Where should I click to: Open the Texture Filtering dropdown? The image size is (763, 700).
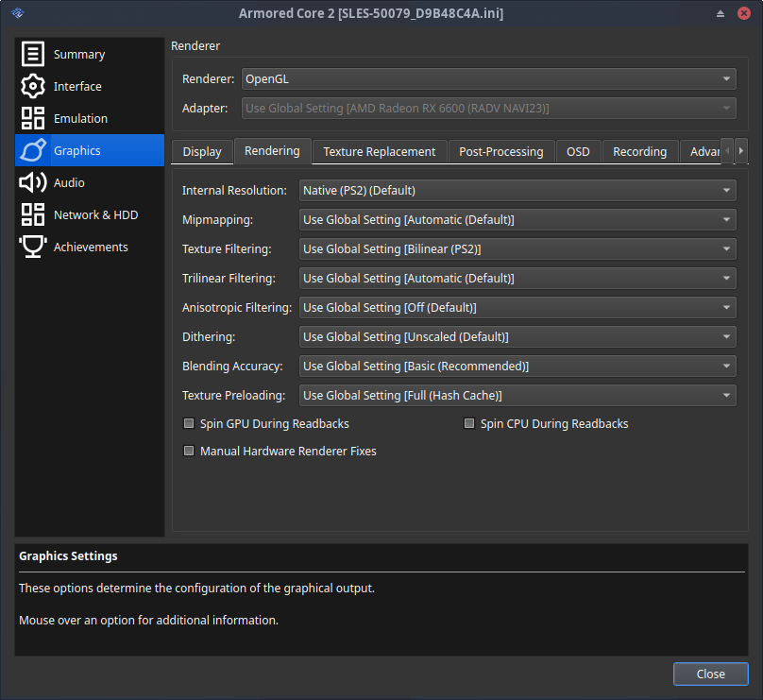click(x=517, y=248)
